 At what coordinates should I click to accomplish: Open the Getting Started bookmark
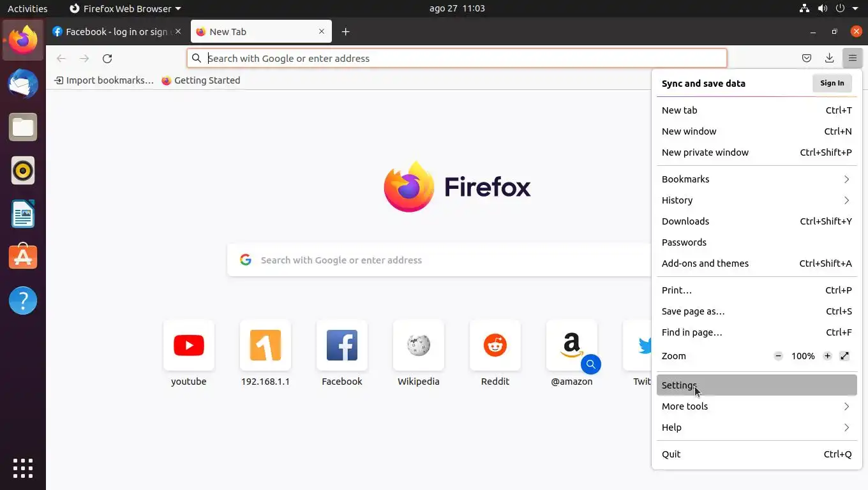coord(200,80)
